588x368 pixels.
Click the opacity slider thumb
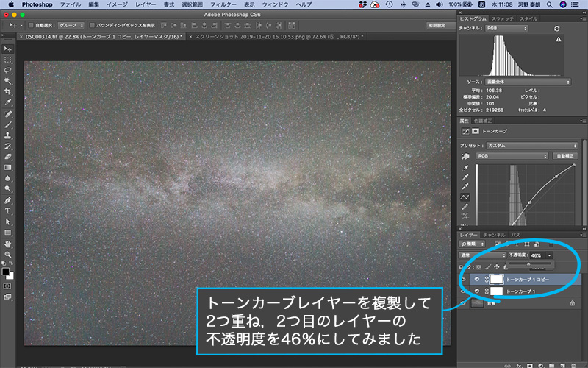pos(528,264)
